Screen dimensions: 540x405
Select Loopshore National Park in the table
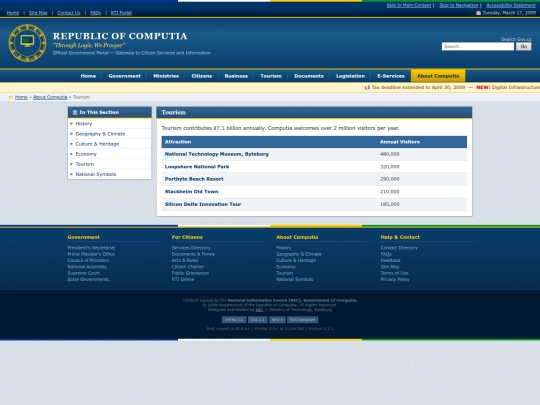pyautogui.click(x=197, y=167)
